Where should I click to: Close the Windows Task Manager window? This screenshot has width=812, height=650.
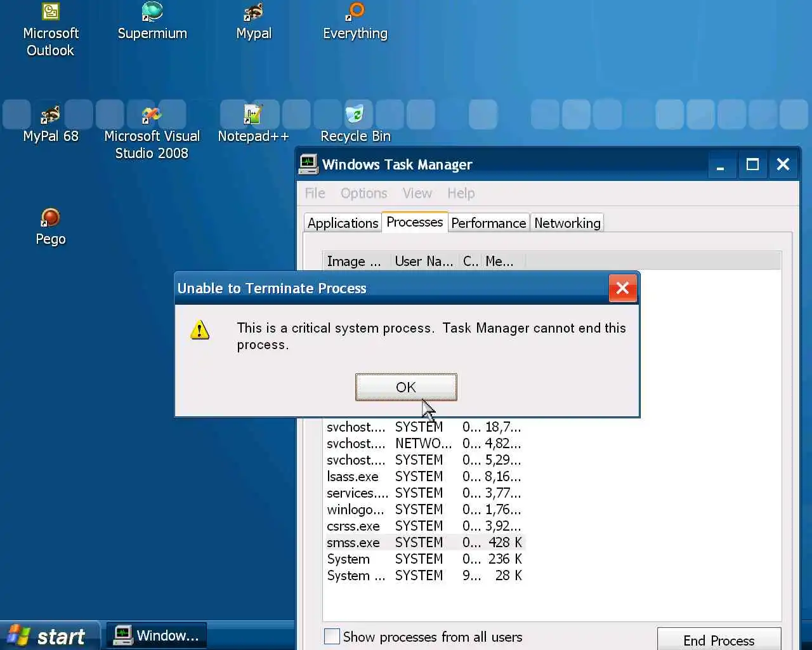click(783, 165)
